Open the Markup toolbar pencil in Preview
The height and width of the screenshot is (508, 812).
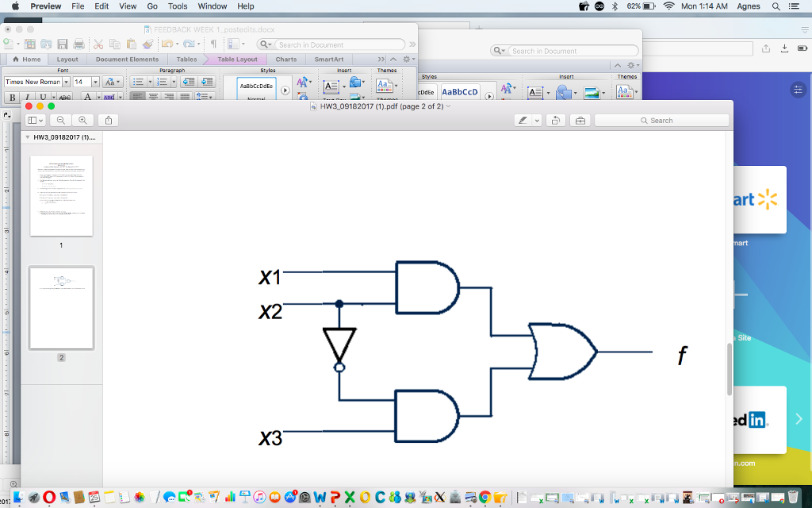(522, 120)
